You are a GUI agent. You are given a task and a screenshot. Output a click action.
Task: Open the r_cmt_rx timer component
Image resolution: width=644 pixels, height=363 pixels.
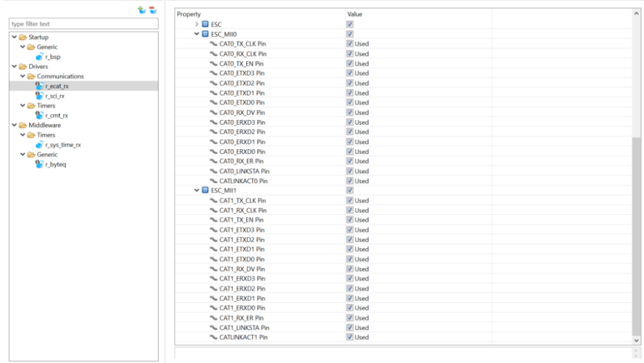tap(56, 115)
